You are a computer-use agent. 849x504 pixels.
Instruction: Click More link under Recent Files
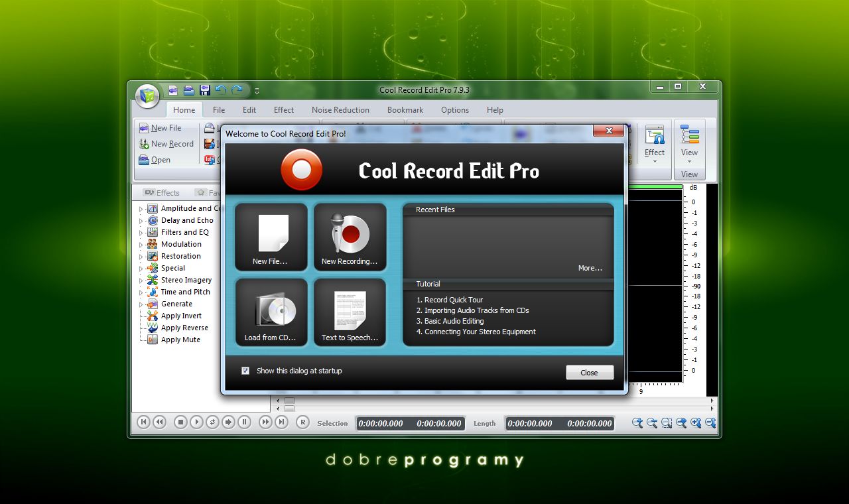(x=590, y=268)
